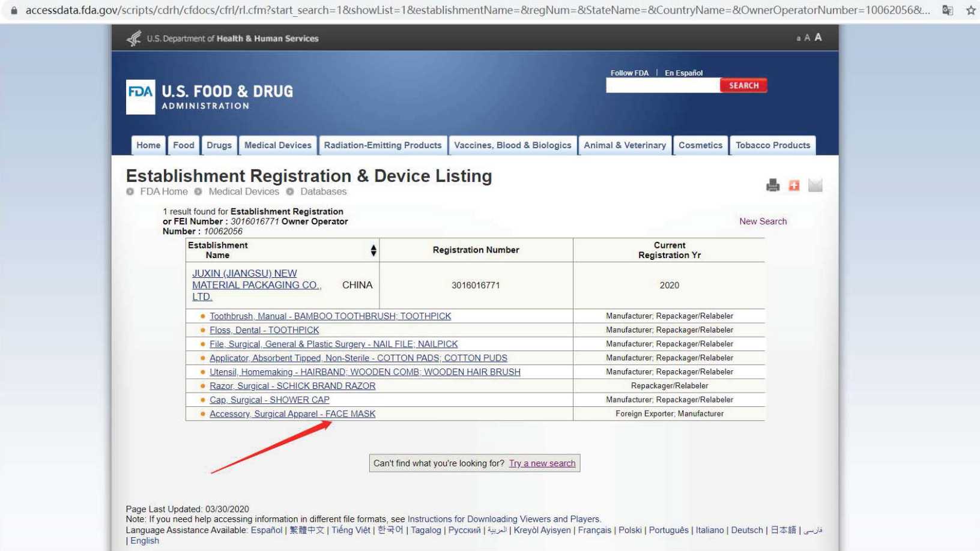
Task: Open the Accessory, Surgical Apparel FACE MASK link
Action: coord(292,414)
